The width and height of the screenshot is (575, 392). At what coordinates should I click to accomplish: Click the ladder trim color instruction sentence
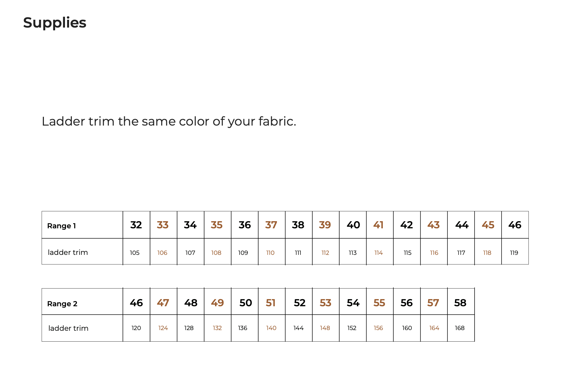pyautogui.click(x=169, y=121)
